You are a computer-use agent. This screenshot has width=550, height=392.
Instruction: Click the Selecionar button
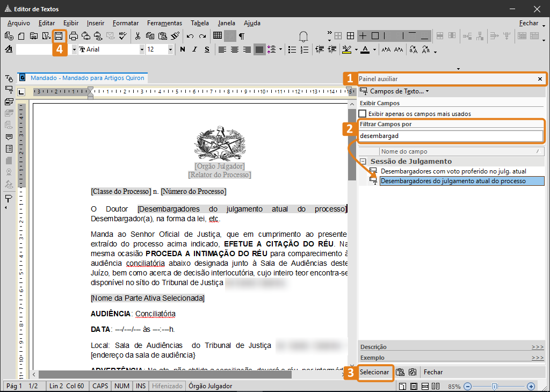374,372
